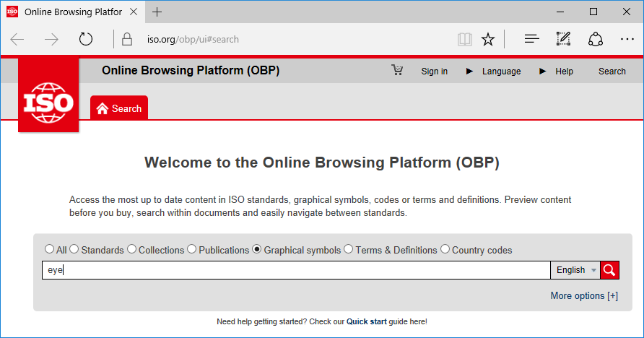Minimize the browser window
644x338 pixels.
point(560,12)
